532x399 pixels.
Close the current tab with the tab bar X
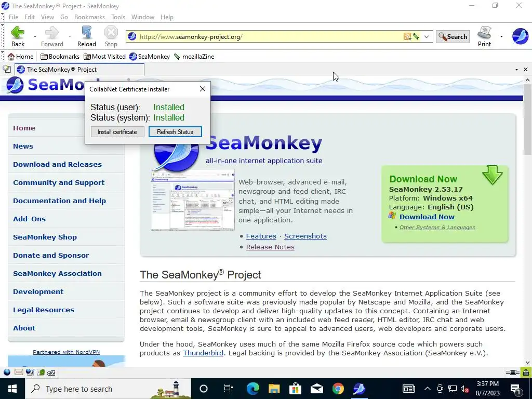[x=526, y=70]
